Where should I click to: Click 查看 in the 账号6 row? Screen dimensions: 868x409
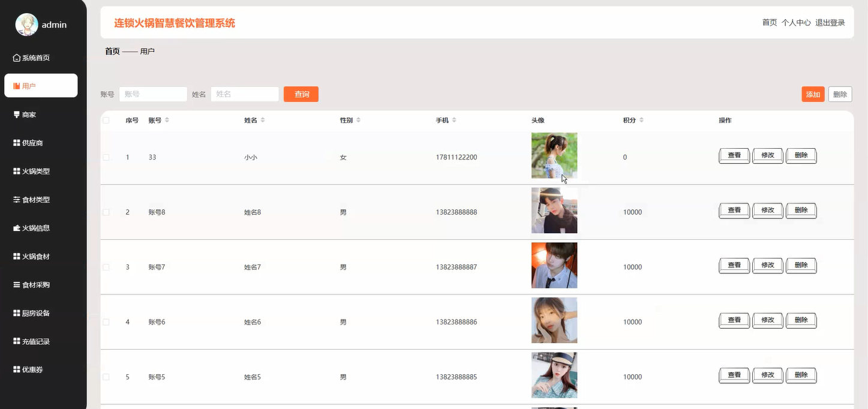point(734,321)
